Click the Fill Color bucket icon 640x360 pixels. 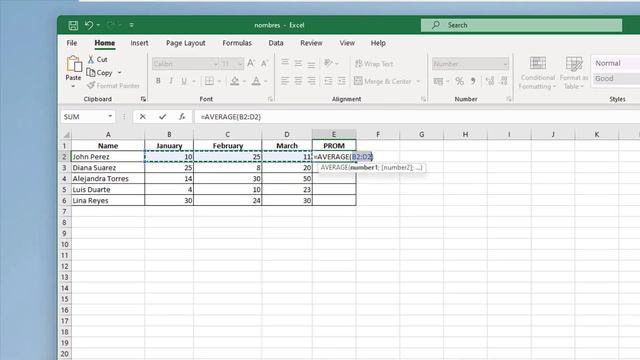click(x=235, y=81)
